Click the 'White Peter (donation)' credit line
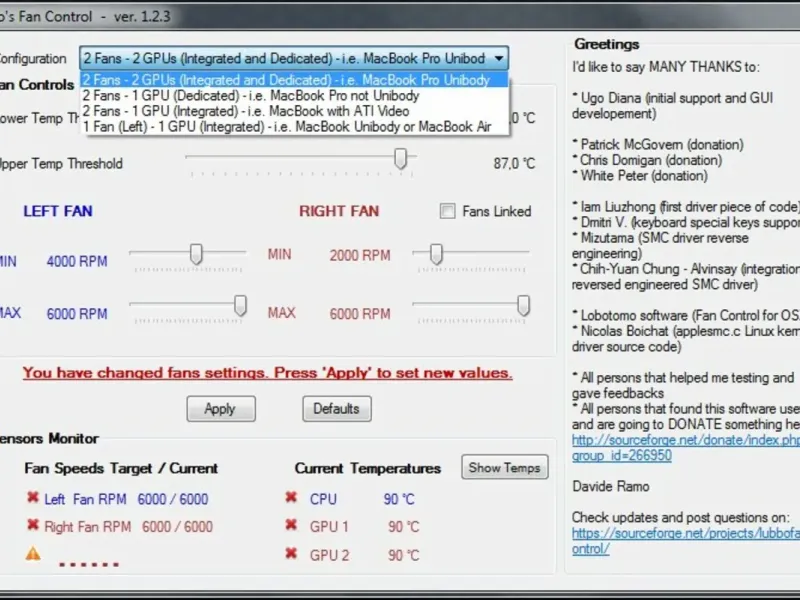 (x=640, y=176)
